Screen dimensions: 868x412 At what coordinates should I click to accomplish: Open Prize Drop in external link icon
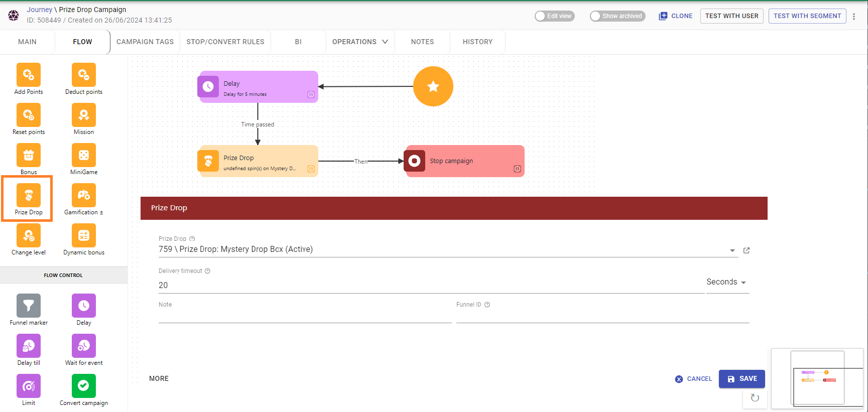tap(747, 250)
